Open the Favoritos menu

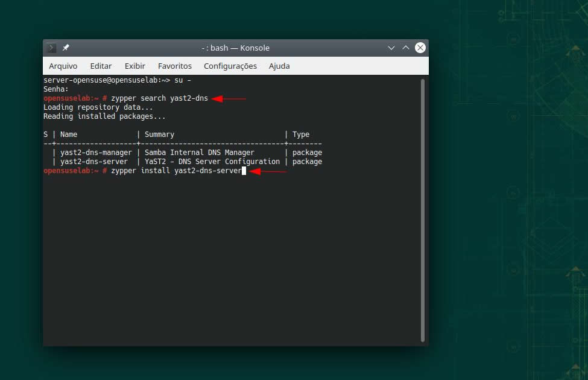pos(175,66)
